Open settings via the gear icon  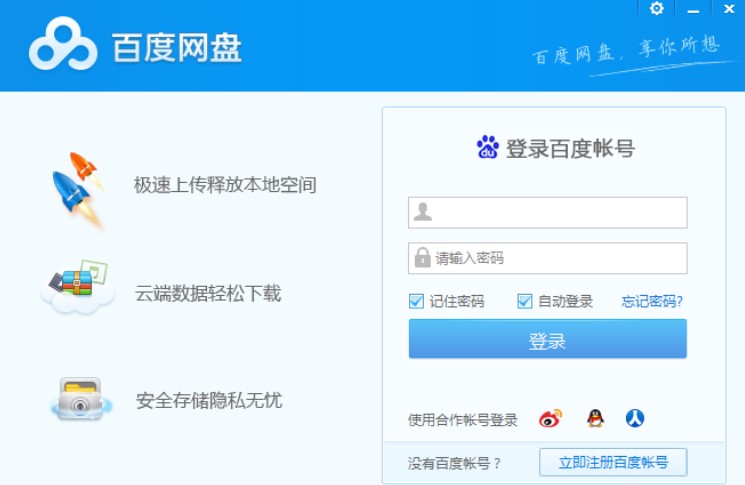click(657, 9)
